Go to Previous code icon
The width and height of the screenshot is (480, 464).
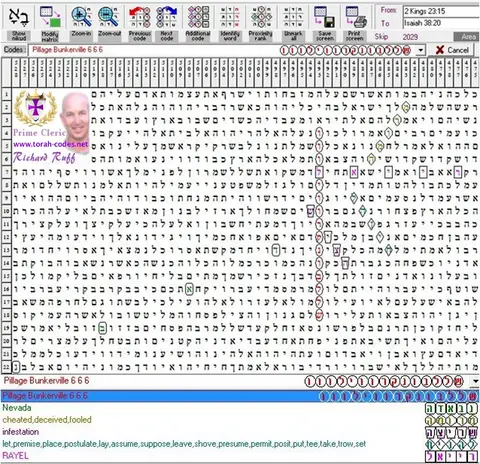140,17
